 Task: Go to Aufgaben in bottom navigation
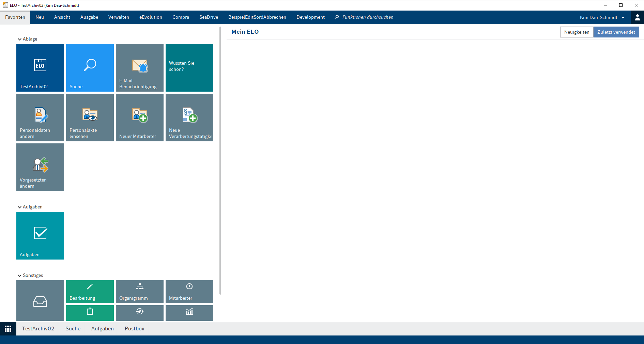[x=103, y=329]
